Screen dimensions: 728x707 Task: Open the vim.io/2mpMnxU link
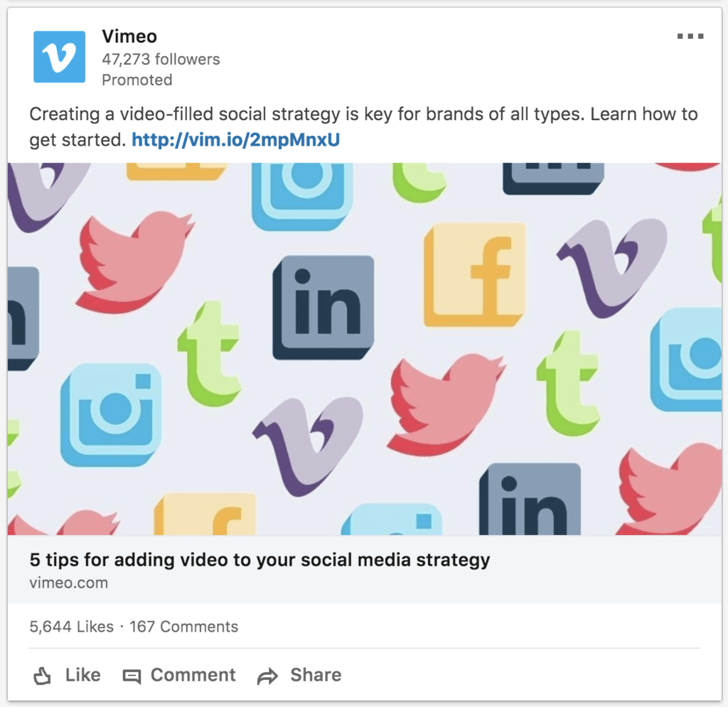pos(236,140)
